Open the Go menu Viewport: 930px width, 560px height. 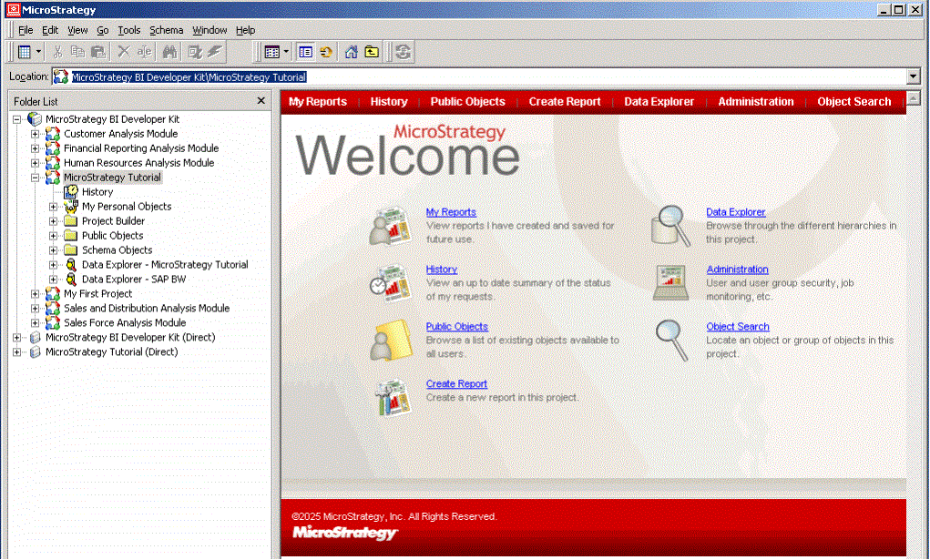(103, 30)
